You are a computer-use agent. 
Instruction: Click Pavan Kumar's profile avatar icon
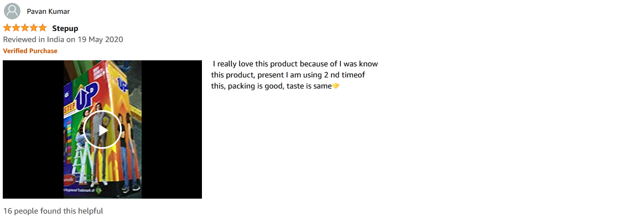[x=12, y=11]
